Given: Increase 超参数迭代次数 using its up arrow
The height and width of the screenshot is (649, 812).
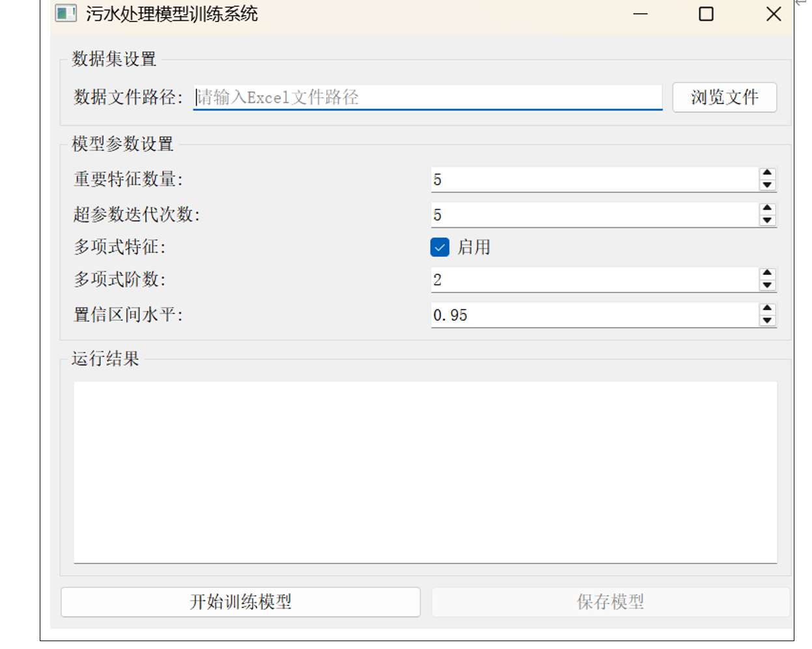Looking at the screenshot, I should coord(767,209).
